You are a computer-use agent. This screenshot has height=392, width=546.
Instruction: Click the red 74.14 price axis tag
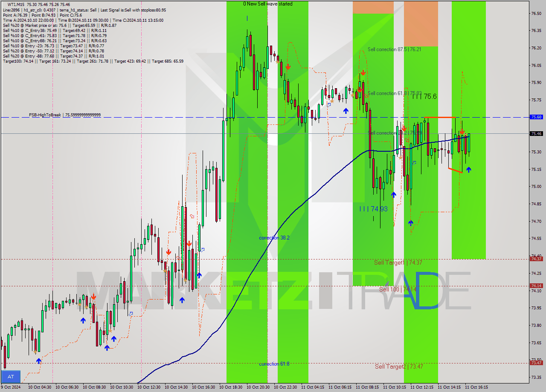coord(536,285)
